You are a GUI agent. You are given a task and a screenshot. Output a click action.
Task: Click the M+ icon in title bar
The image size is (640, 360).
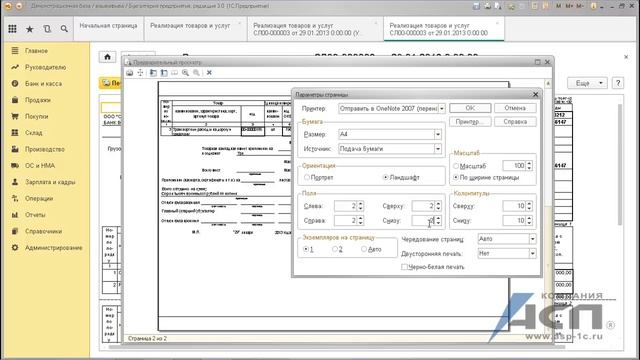(569, 6)
